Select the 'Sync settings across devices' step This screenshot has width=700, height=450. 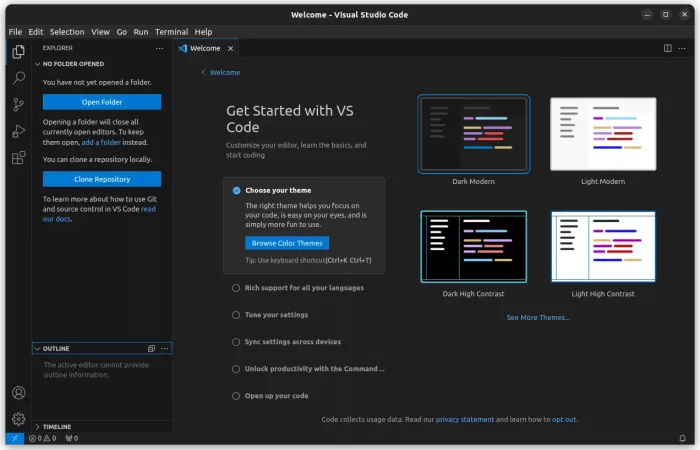pyautogui.click(x=292, y=342)
